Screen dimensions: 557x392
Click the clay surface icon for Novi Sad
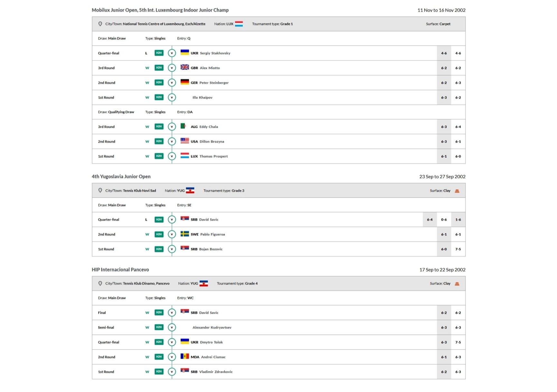click(x=457, y=191)
